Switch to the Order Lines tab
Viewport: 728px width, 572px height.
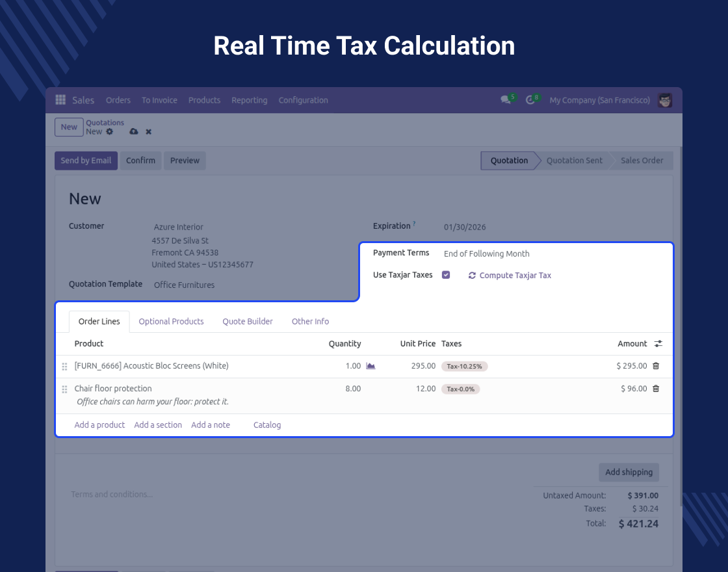(99, 321)
